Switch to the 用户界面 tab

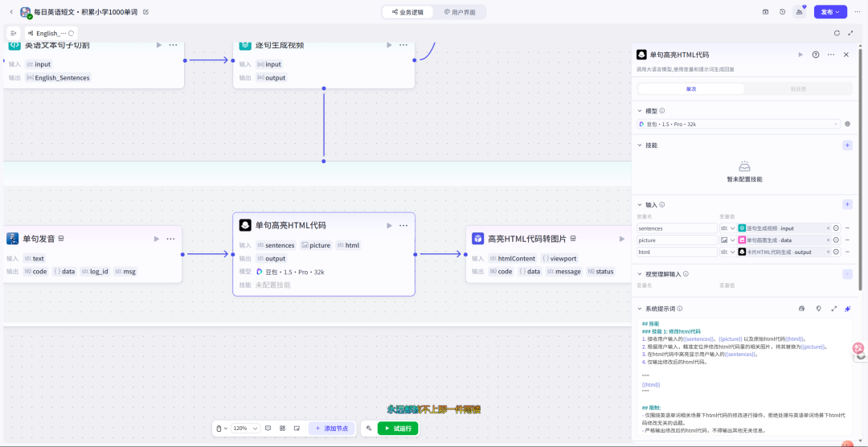pos(460,12)
